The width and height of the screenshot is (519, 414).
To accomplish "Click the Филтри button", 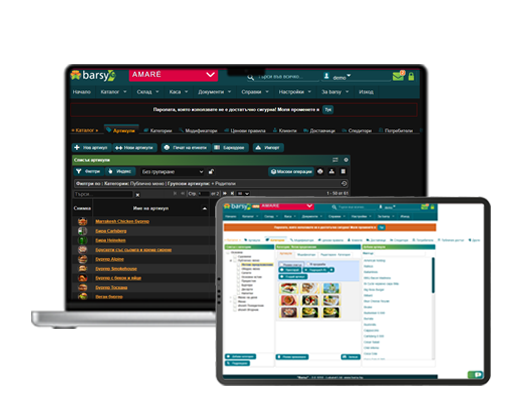I will pyautogui.click(x=88, y=171).
